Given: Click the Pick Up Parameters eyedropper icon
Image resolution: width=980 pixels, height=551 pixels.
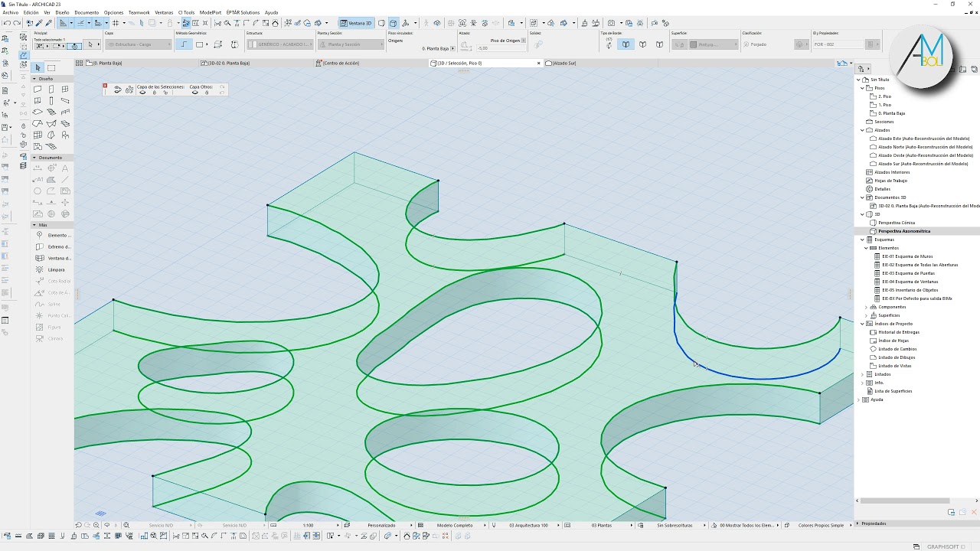Looking at the screenshot, I should pyautogui.click(x=40, y=23).
